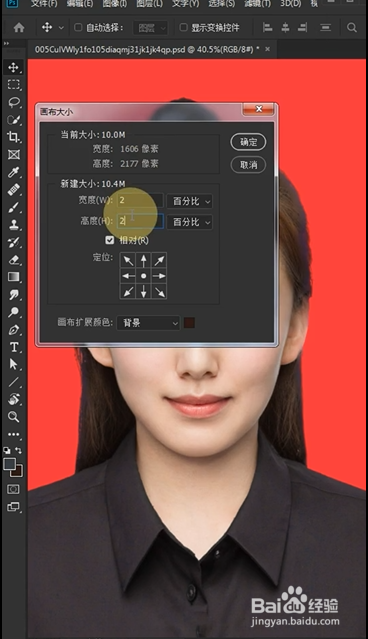Click the distribute vertically icon
Viewport: 368px width, 639px height.
325,28
